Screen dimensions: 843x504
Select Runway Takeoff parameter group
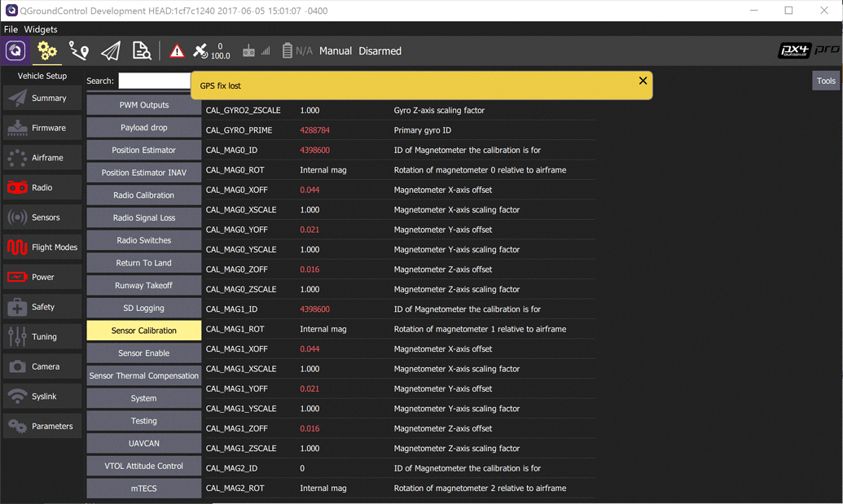[144, 285]
